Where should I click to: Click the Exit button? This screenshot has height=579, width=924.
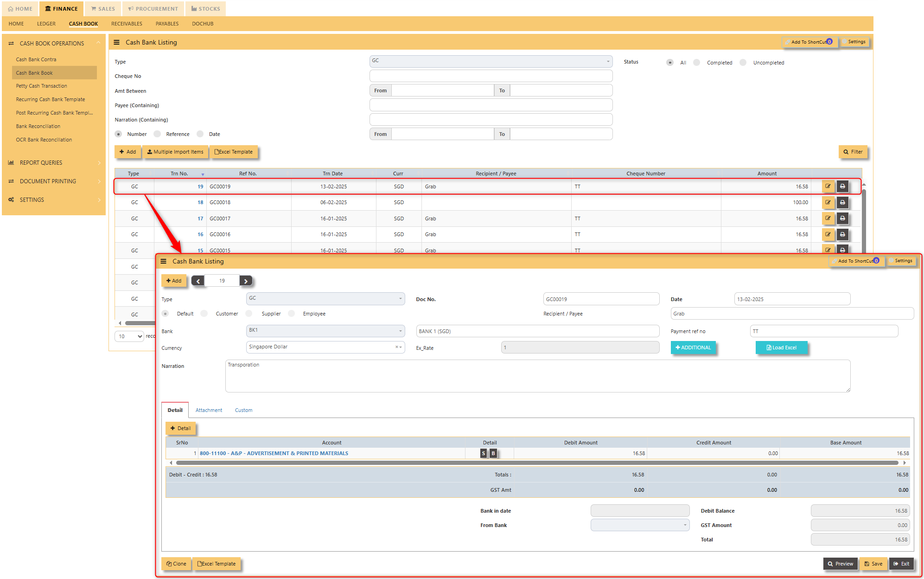coord(901,564)
